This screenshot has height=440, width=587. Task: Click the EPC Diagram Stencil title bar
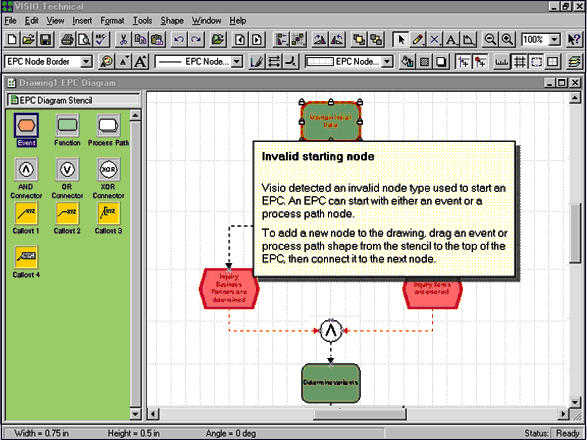point(74,100)
